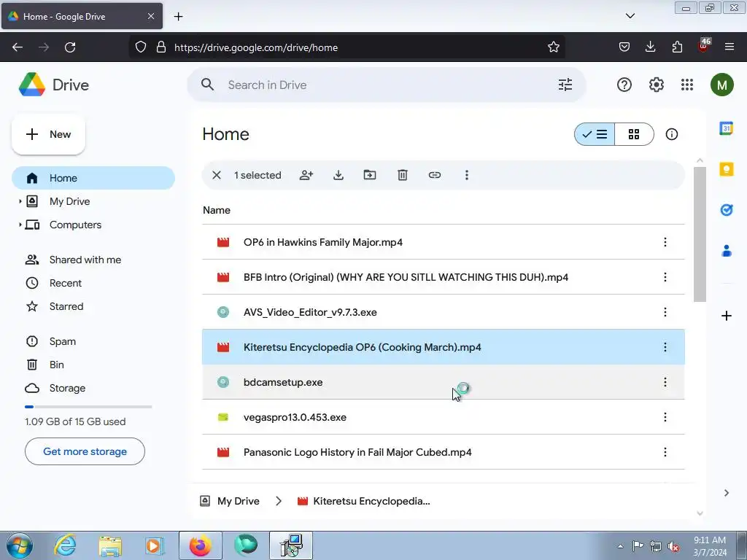Open the Google account avatar M
This screenshot has height=560, width=747.
(x=721, y=85)
